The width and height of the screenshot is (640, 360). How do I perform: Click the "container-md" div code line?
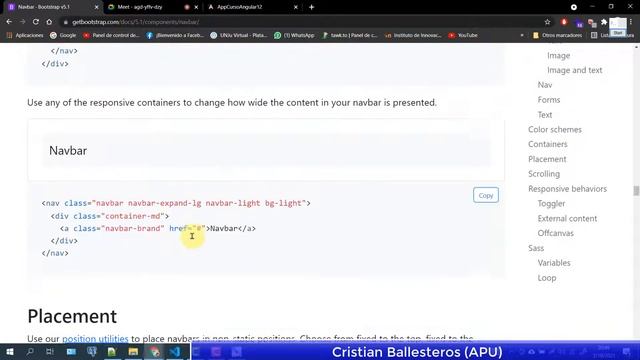(x=110, y=216)
